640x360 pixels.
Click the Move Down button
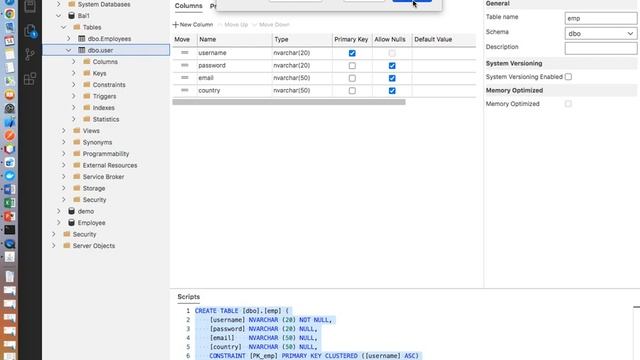[x=271, y=24]
